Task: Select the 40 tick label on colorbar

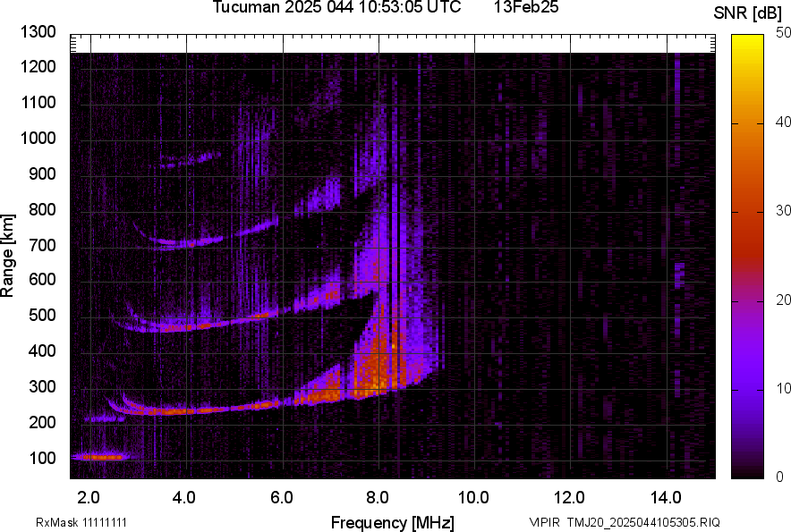Action: 784,122
